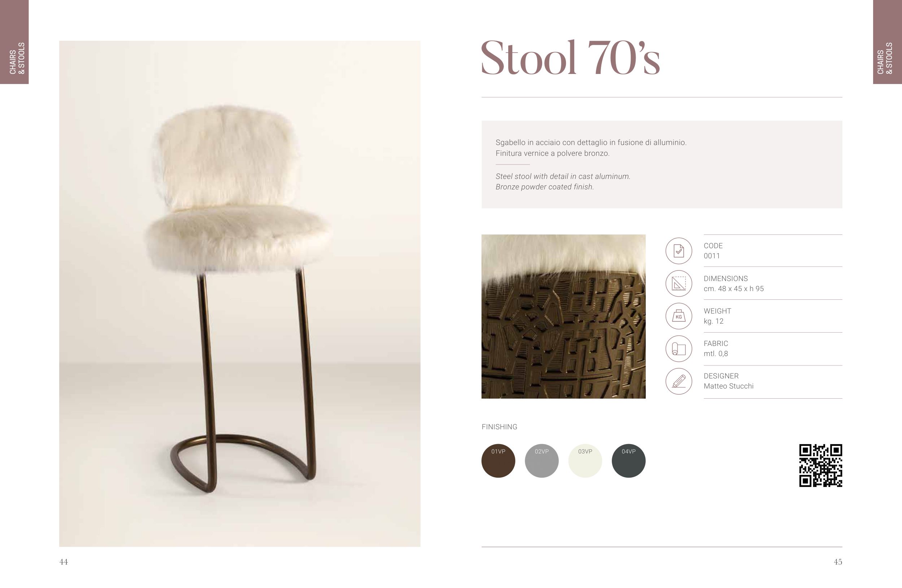Open the fur stool main photo
The image size is (902, 588).
[240, 294]
